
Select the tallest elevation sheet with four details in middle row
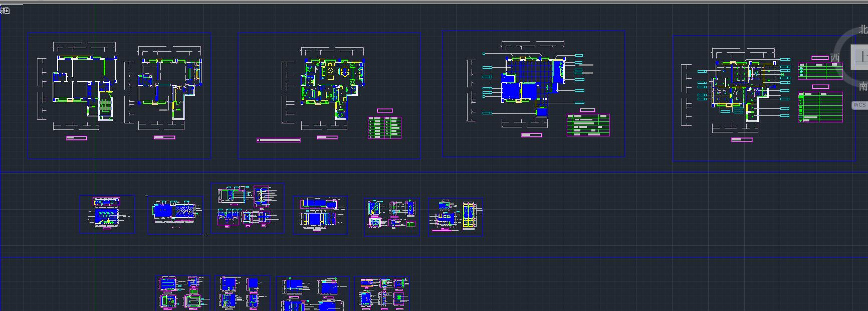(x=248, y=208)
